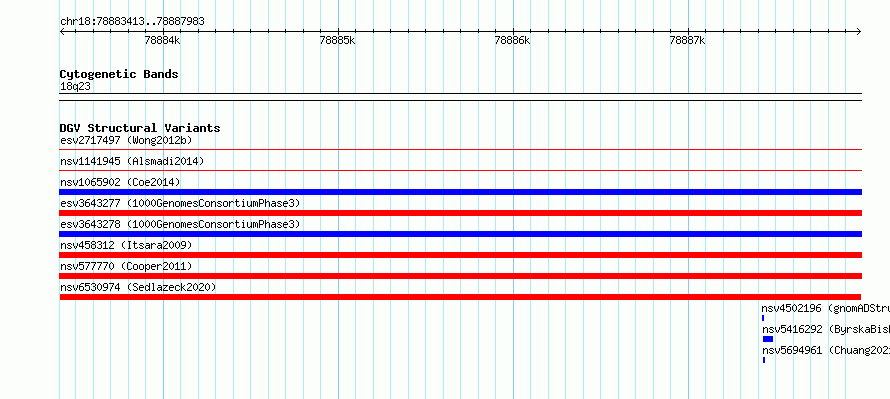
Task: Click the tiny blue mark under nsv5694961
Action: click(764, 360)
